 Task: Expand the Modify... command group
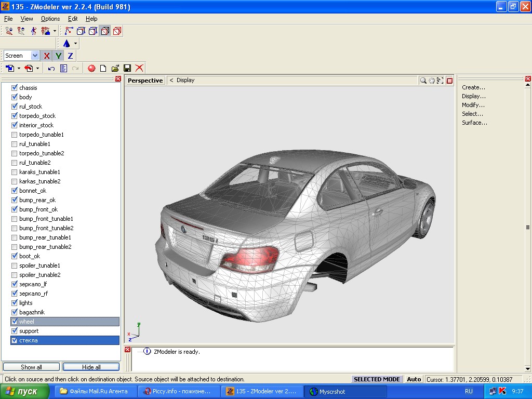click(473, 105)
